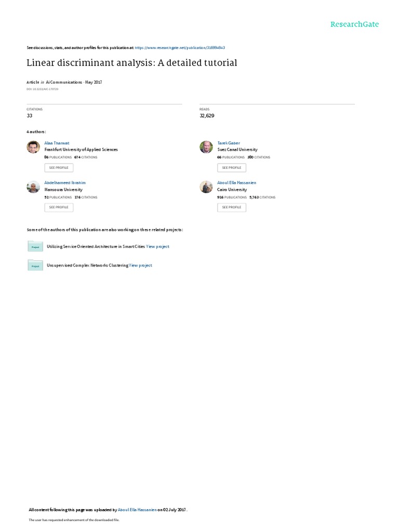Open uploader Aboul Ella Hassanien link at bottom
The width and height of the screenshot is (399, 532).
pyautogui.click(x=137, y=510)
